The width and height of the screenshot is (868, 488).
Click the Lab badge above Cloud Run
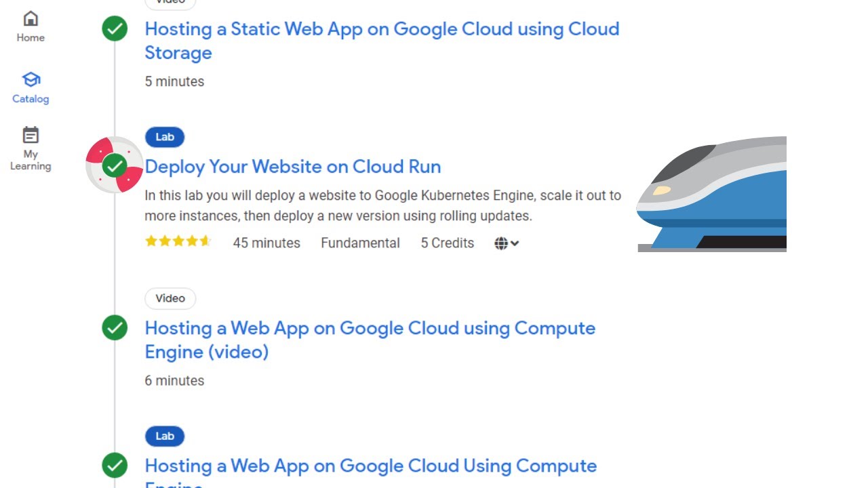click(165, 137)
